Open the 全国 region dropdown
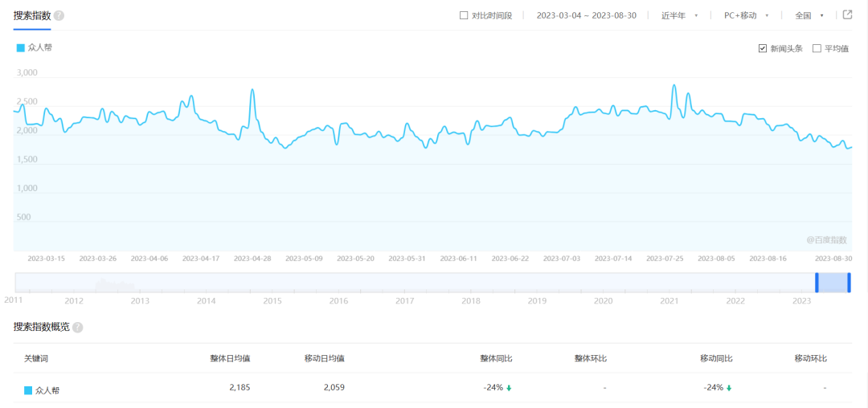This screenshot has width=868, height=408. click(809, 15)
